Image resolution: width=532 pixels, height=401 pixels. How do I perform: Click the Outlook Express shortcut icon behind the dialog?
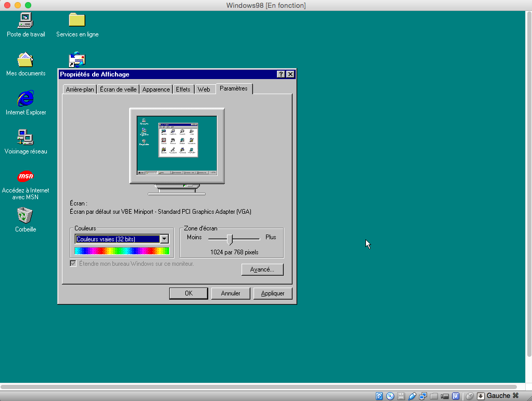(x=77, y=59)
